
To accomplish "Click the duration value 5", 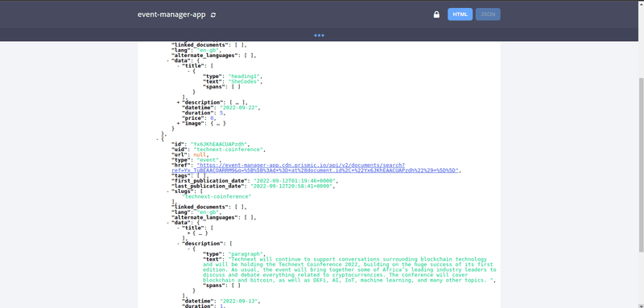I will click(x=221, y=113).
